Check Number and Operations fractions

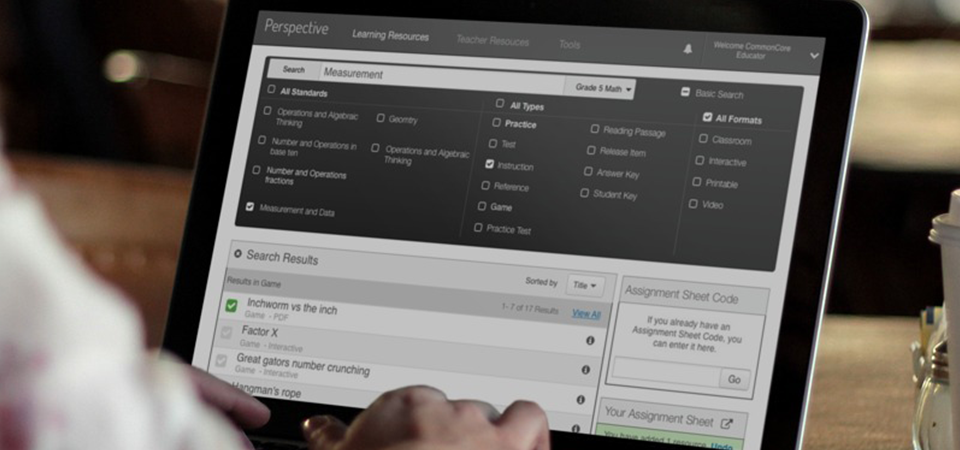tap(257, 170)
